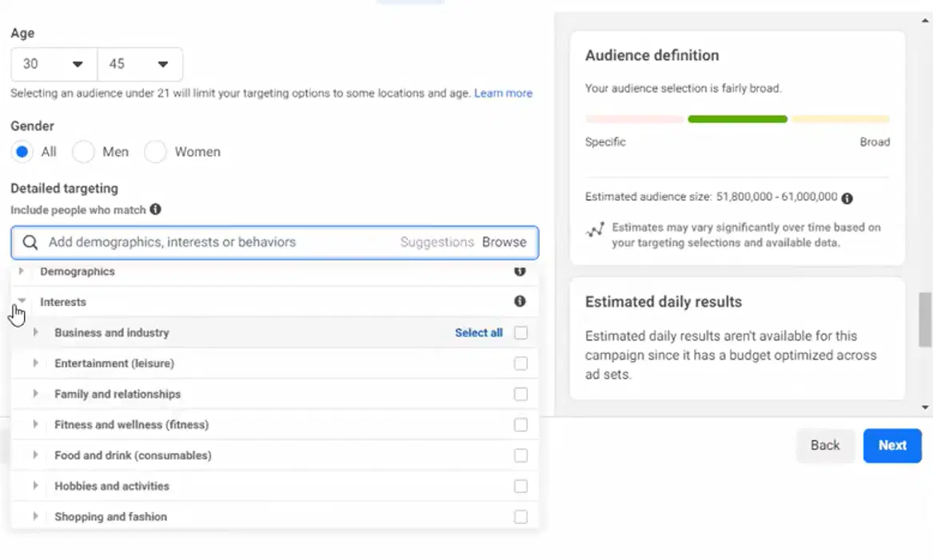Click the Entertainment (leisure) label

[114, 363]
